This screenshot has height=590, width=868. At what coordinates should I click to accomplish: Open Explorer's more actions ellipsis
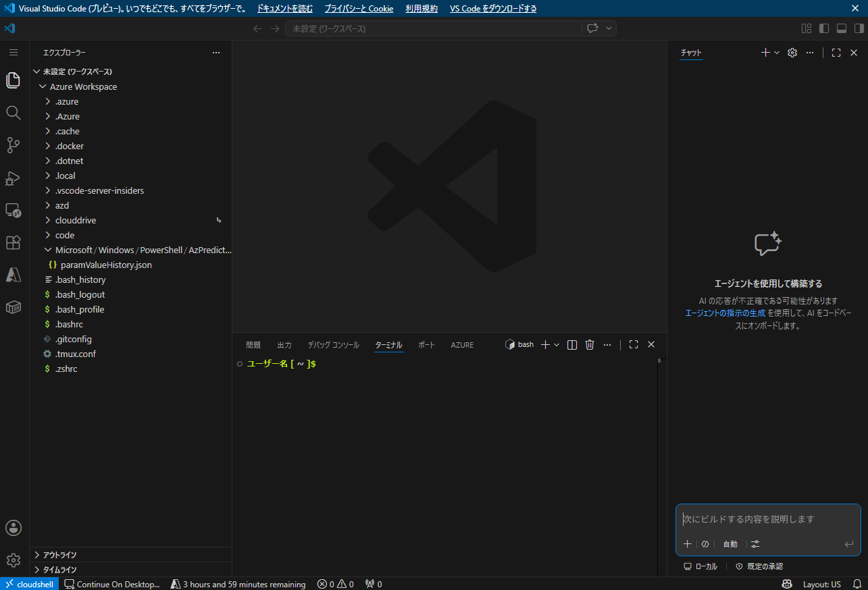pyautogui.click(x=216, y=52)
